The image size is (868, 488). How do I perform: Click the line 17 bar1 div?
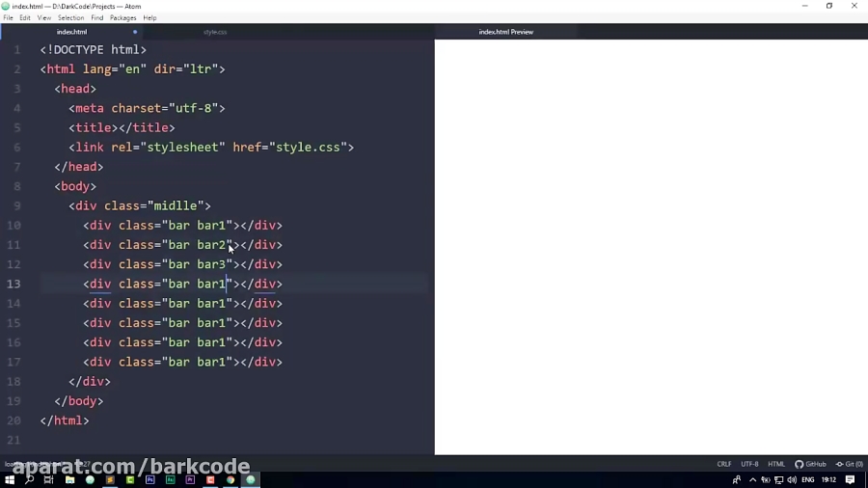pos(182,362)
